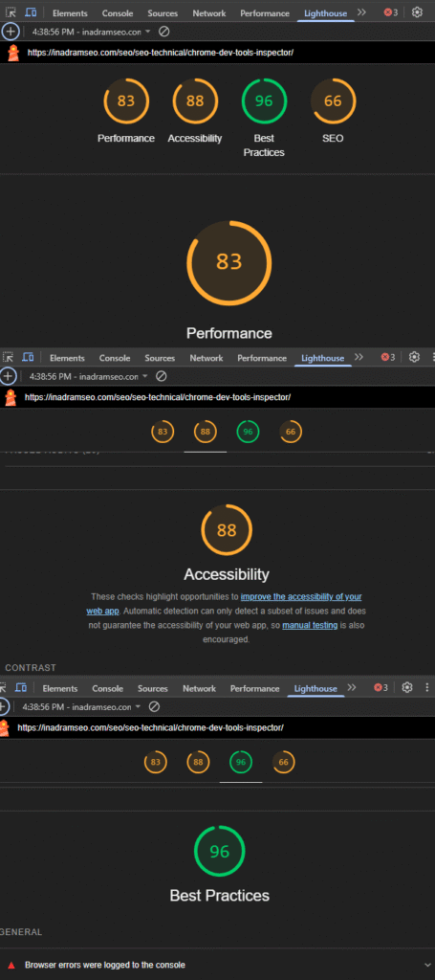
Task: Switch to Sources tab above Performance report
Action: 163,13
